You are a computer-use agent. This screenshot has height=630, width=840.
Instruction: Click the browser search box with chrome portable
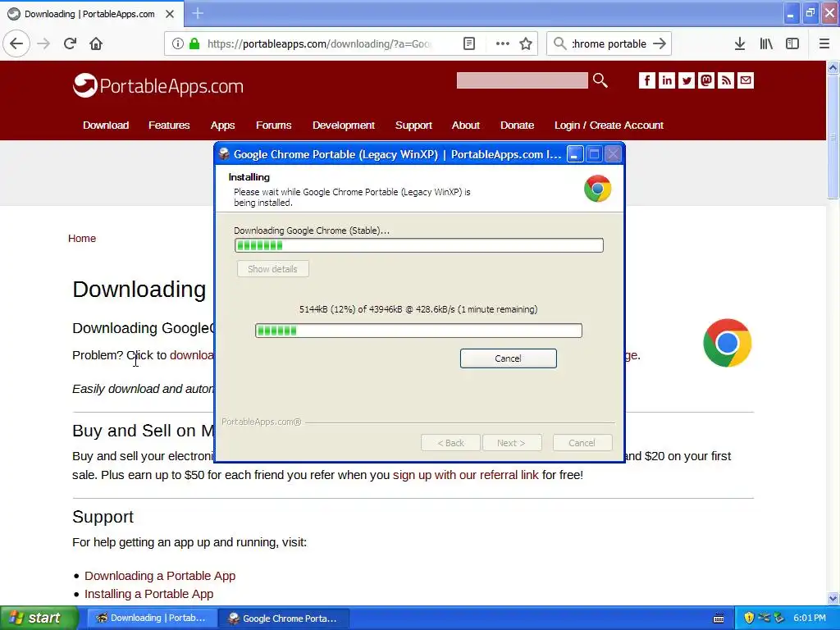pyautogui.click(x=609, y=43)
